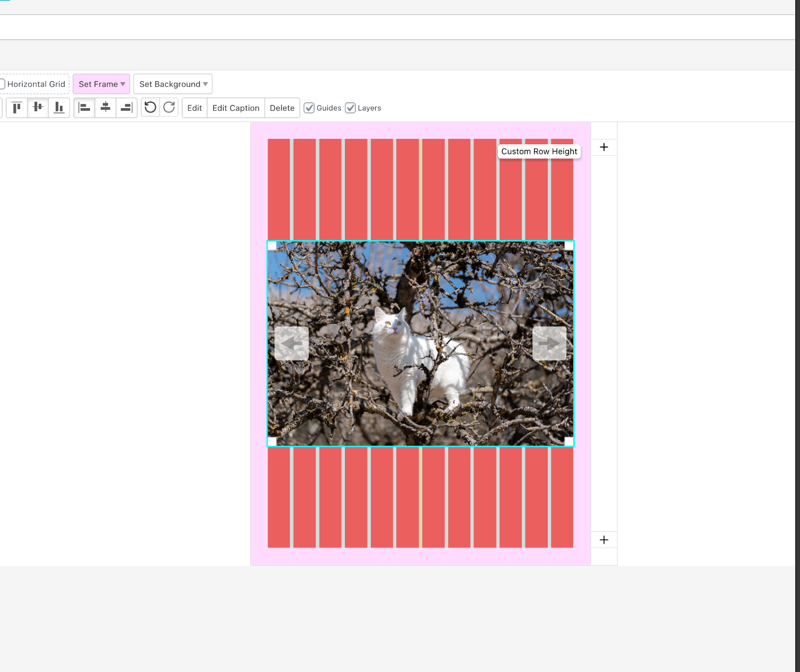Center selection horizontally
Screen dimensions: 800x672
105,108
